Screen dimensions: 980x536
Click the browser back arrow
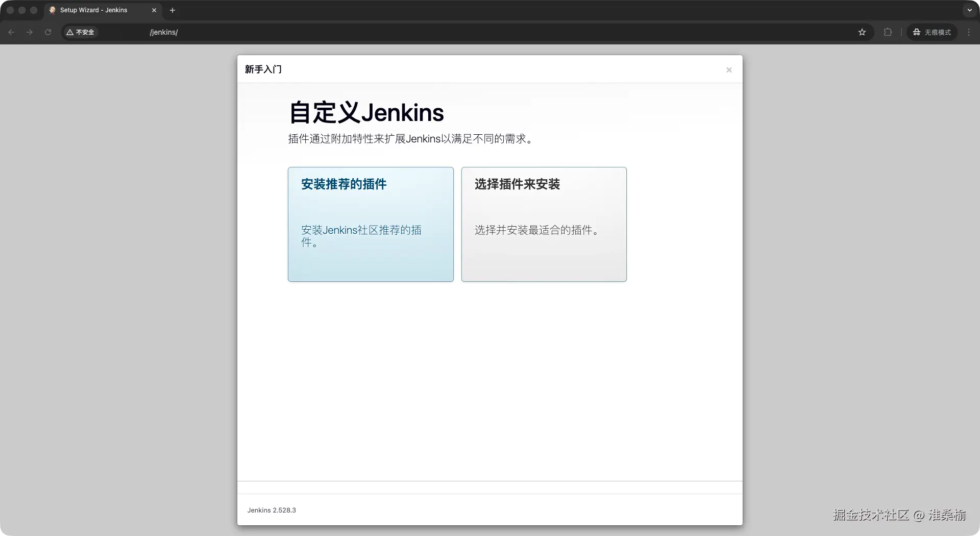pos(11,32)
